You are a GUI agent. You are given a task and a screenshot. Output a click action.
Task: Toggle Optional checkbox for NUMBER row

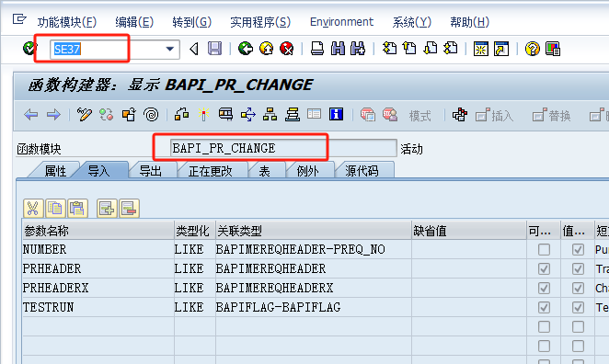(x=544, y=249)
